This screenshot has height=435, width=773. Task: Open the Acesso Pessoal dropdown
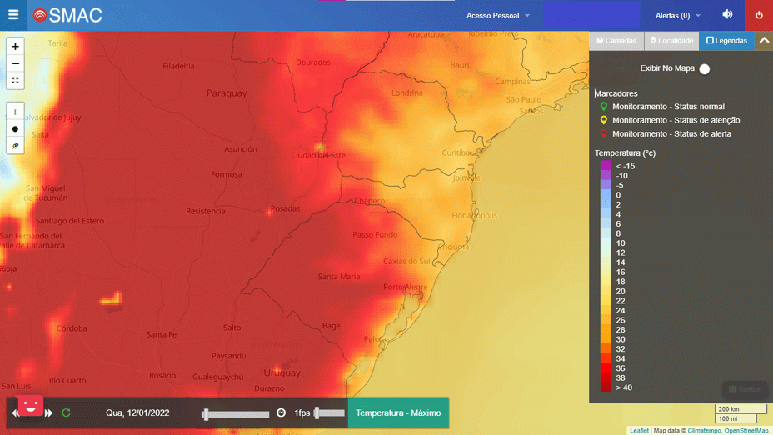click(497, 16)
